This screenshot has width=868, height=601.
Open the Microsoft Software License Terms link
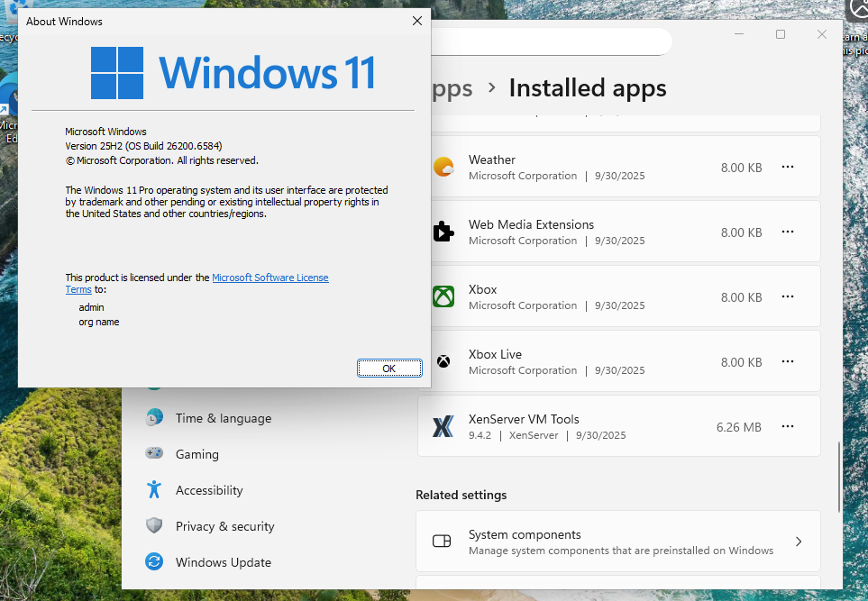pos(270,278)
